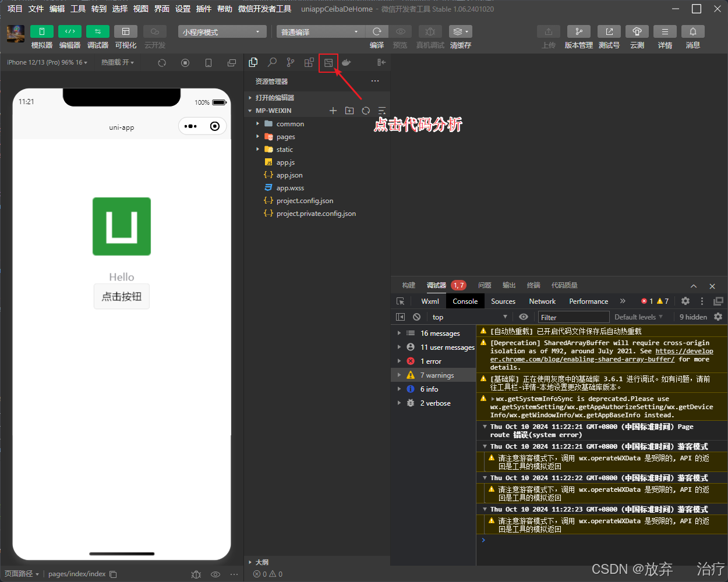
Task: Open the 热重载 hot reload dropdown
Action: (118, 62)
